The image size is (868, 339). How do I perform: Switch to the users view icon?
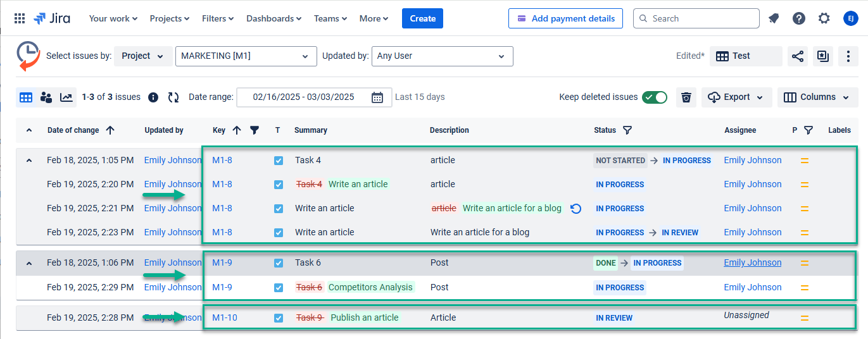[46, 97]
